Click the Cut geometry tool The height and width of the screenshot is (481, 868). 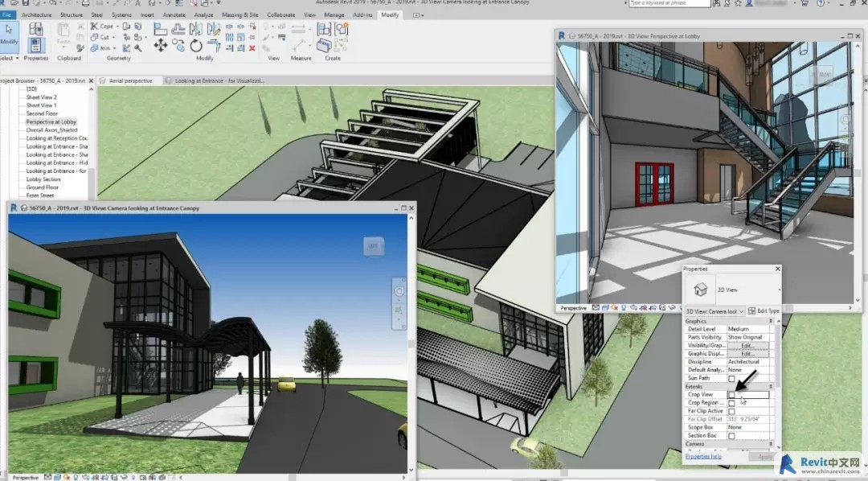(100, 37)
